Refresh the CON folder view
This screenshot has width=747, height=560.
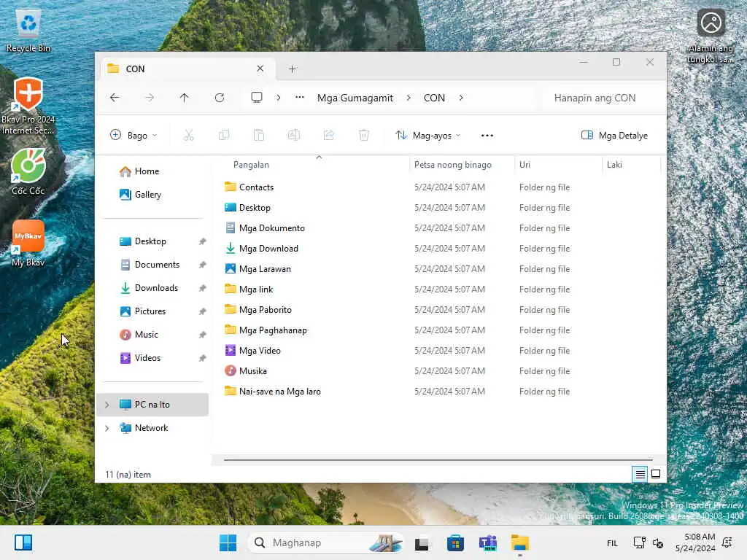(219, 98)
